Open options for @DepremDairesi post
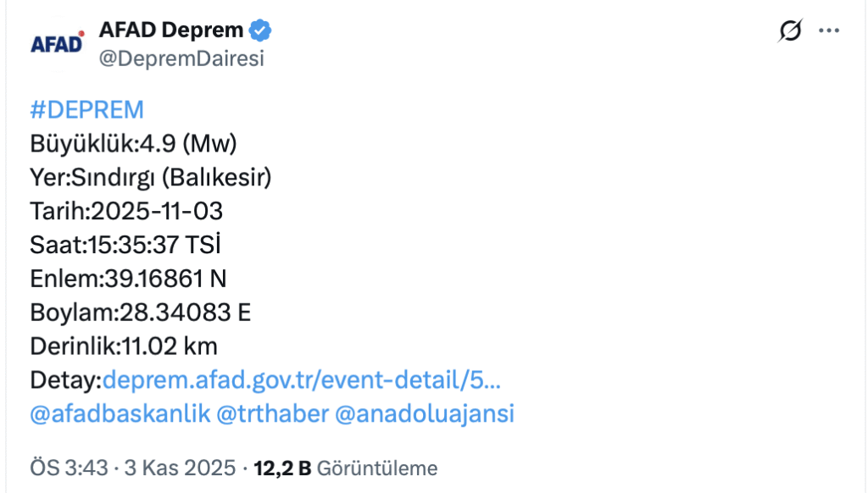This screenshot has width=868, height=493. [826, 29]
